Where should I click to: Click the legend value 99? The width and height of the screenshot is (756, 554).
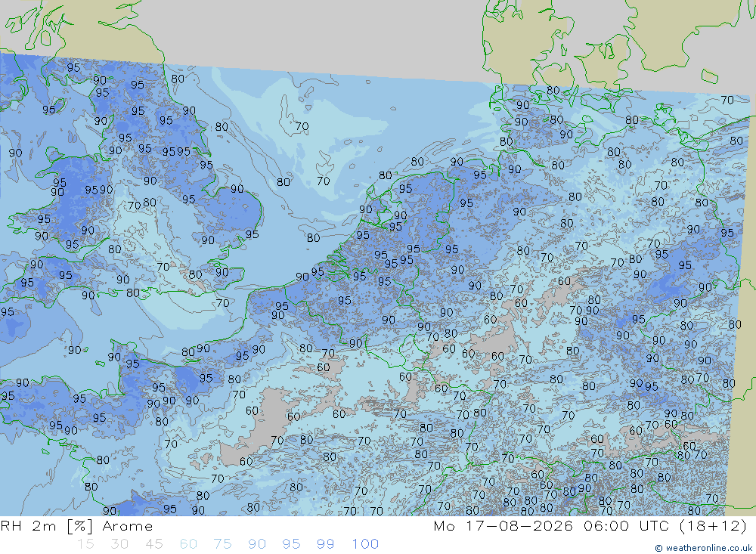(x=325, y=544)
